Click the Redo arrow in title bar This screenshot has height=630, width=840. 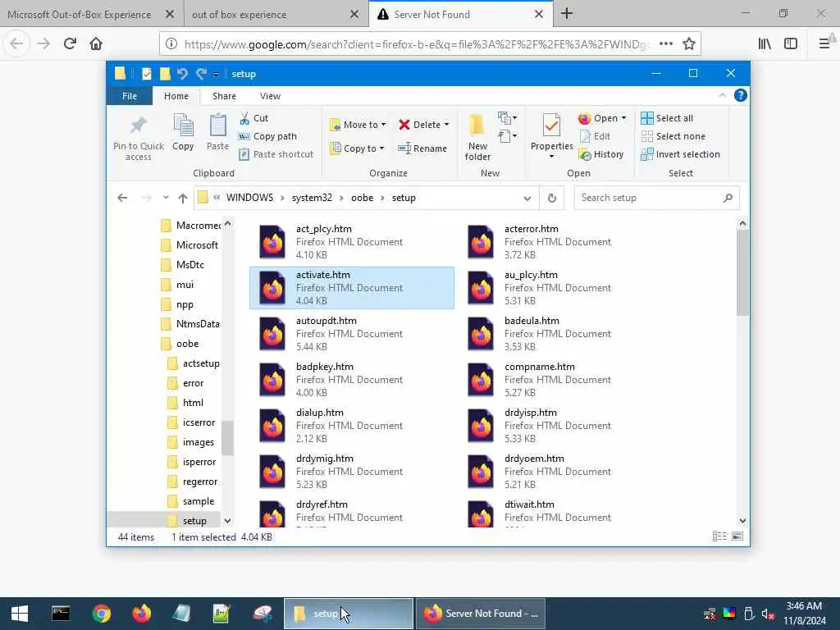coord(201,73)
